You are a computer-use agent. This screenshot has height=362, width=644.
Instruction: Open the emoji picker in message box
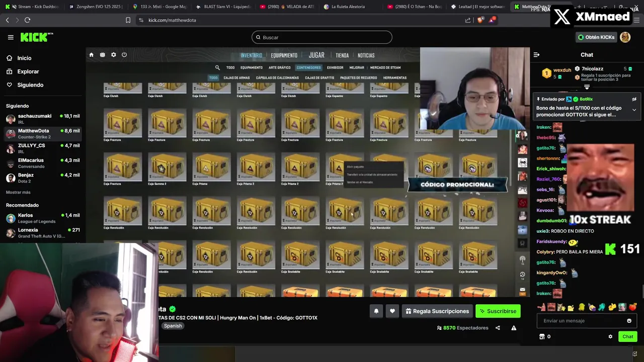coord(629,321)
